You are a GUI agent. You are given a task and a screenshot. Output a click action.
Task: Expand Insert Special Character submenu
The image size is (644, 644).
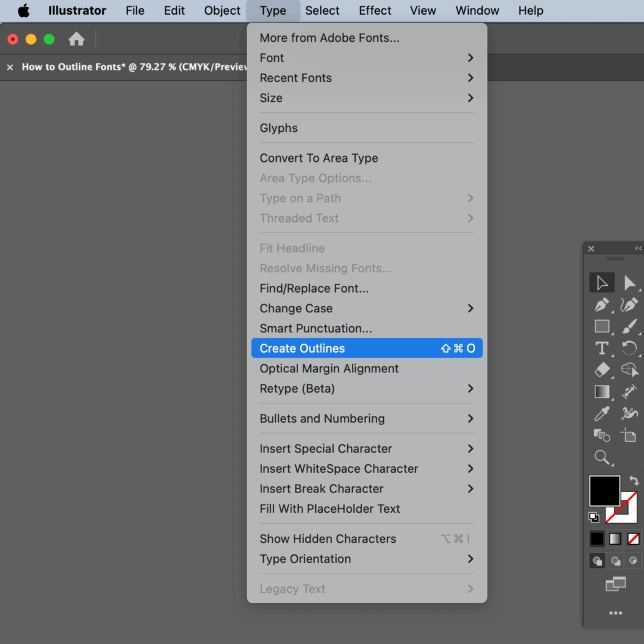click(367, 448)
